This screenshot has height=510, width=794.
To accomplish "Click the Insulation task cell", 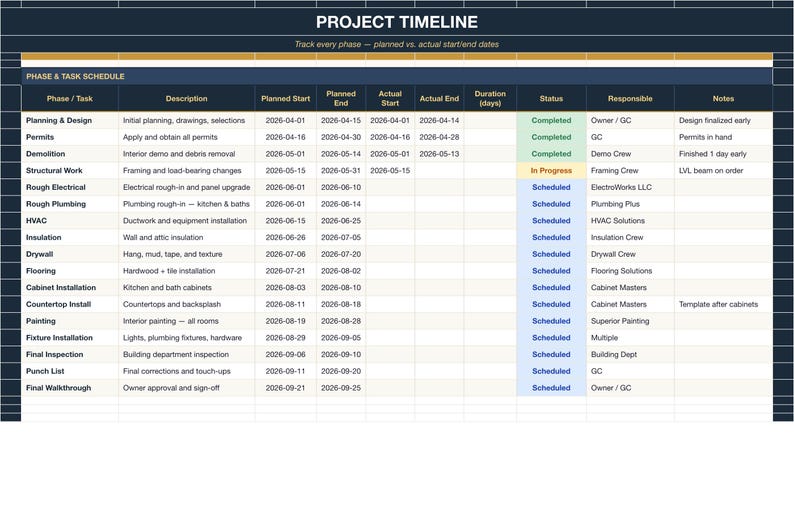I will (x=70, y=237).
